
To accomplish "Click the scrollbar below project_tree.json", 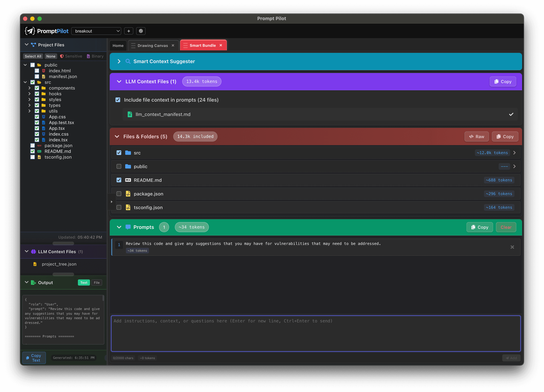I will (x=63, y=274).
